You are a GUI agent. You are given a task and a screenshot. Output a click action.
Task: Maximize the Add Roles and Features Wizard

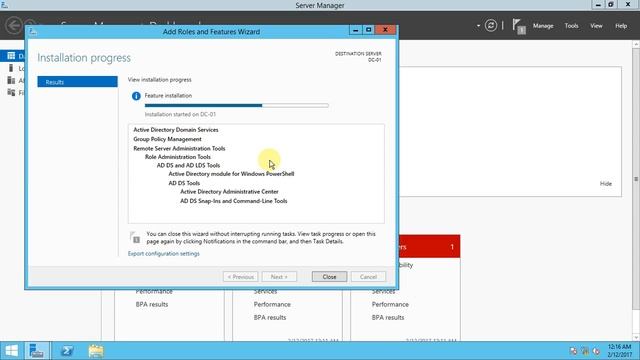coord(368,30)
